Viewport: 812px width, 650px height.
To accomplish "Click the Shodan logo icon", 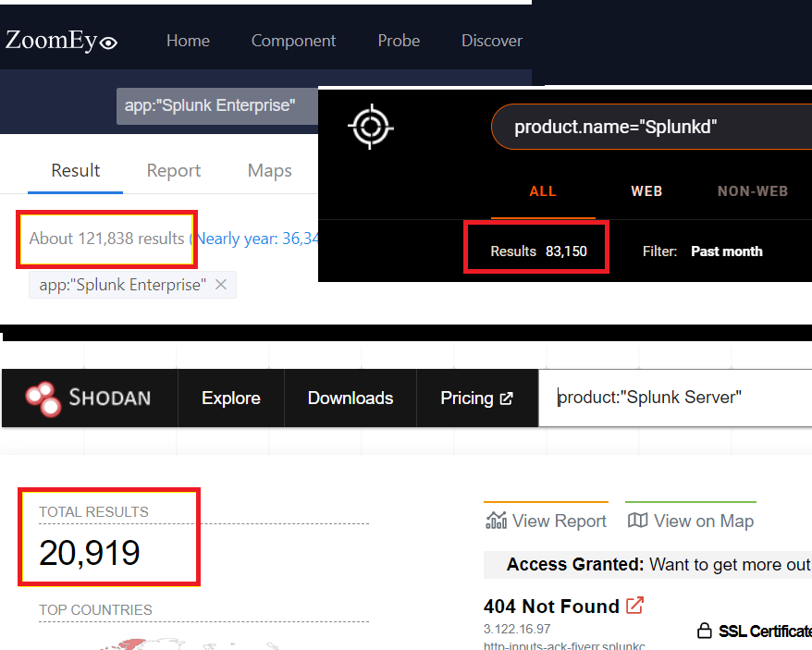I will coord(43,398).
